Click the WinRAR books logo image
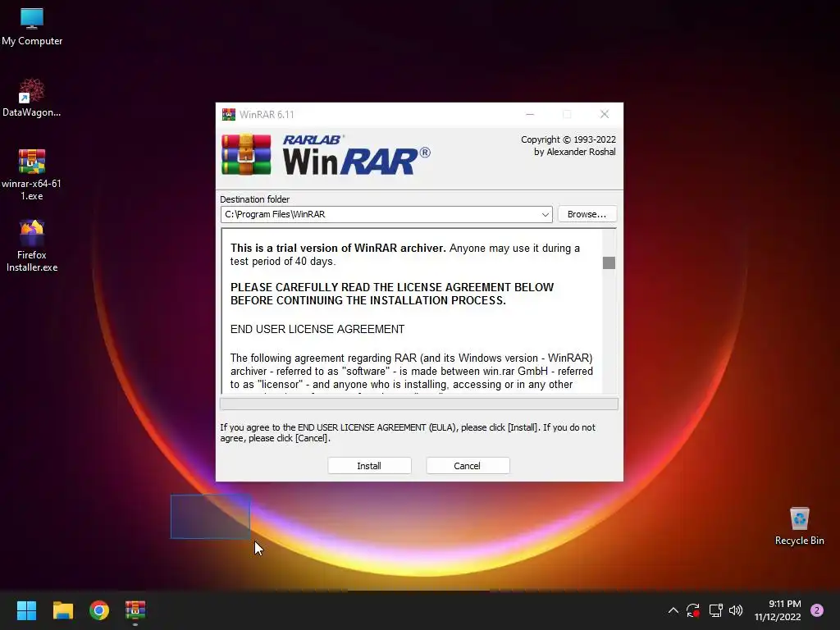840x630 pixels. point(246,155)
